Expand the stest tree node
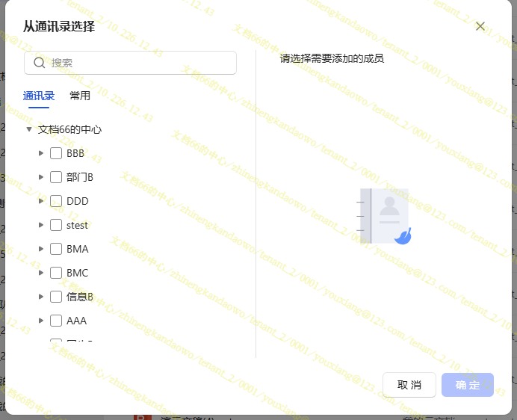The height and width of the screenshot is (420, 517). [x=41, y=225]
